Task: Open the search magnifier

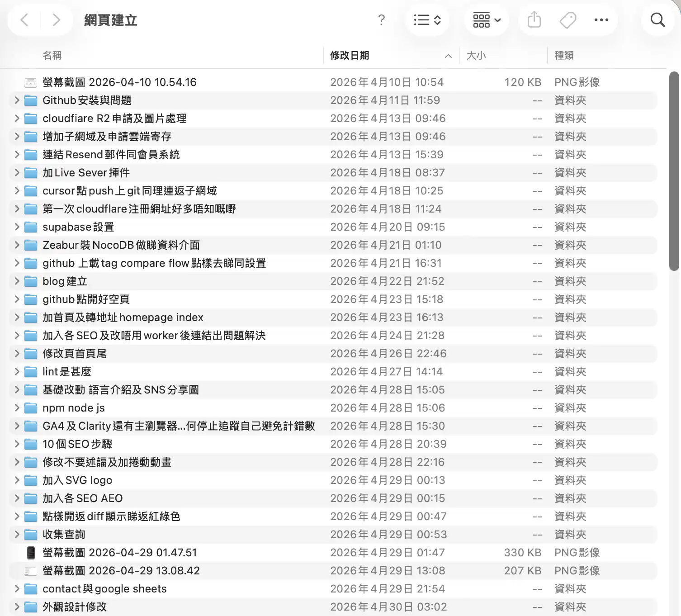Action: (x=657, y=20)
